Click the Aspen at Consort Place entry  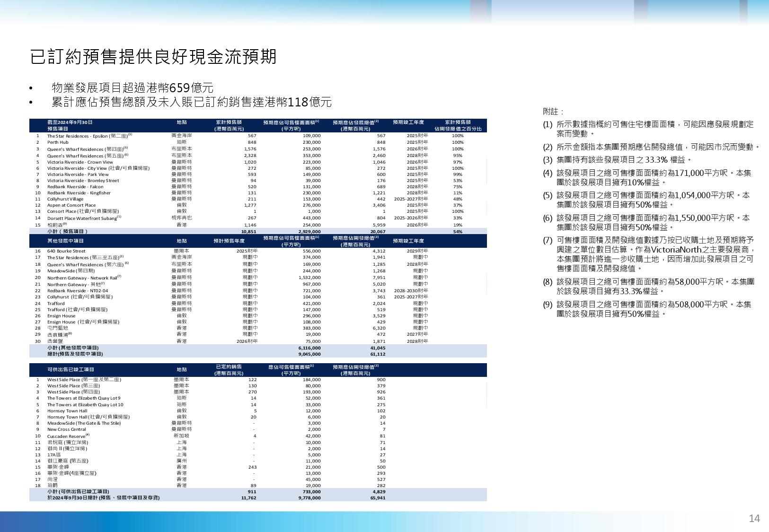(71, 205)
